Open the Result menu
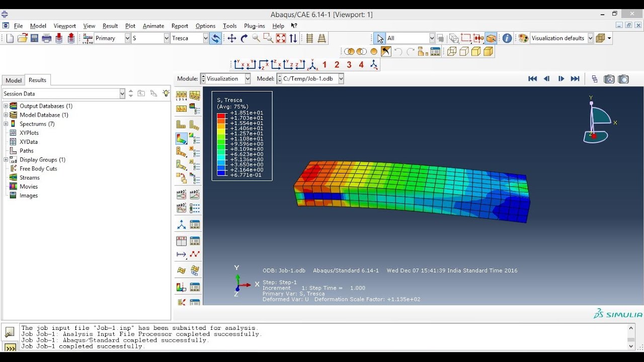 (110, 26)
